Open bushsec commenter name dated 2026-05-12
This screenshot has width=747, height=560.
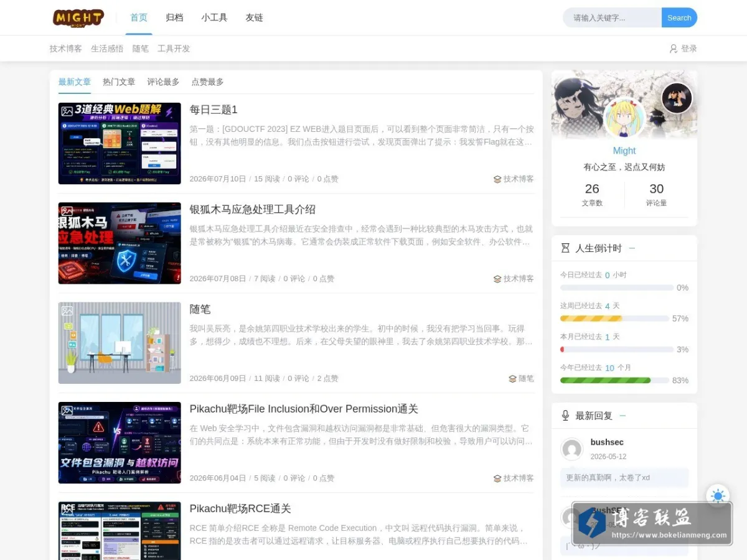(x=607, y=442)
